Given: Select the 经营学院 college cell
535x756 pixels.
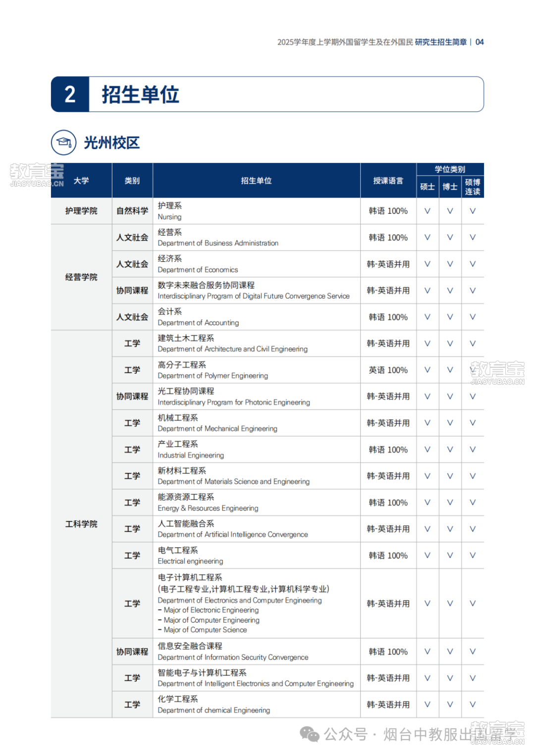Looking at the screenshot, I should coord(81,277).
